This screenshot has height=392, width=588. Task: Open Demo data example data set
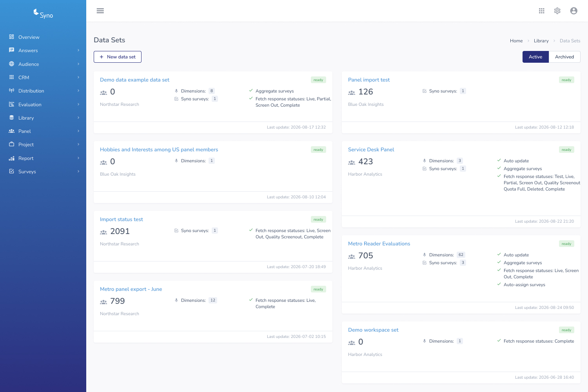[134, 80]
